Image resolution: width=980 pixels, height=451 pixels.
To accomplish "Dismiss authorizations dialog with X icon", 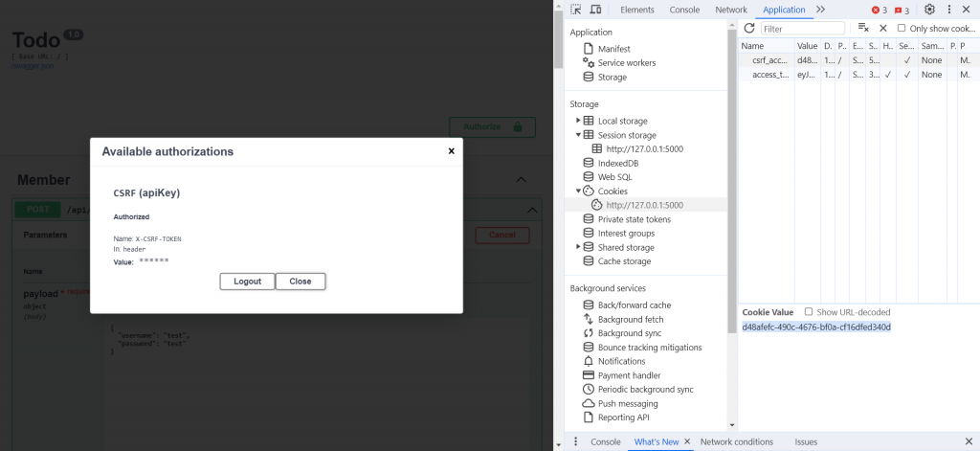I will coord(452,150).
